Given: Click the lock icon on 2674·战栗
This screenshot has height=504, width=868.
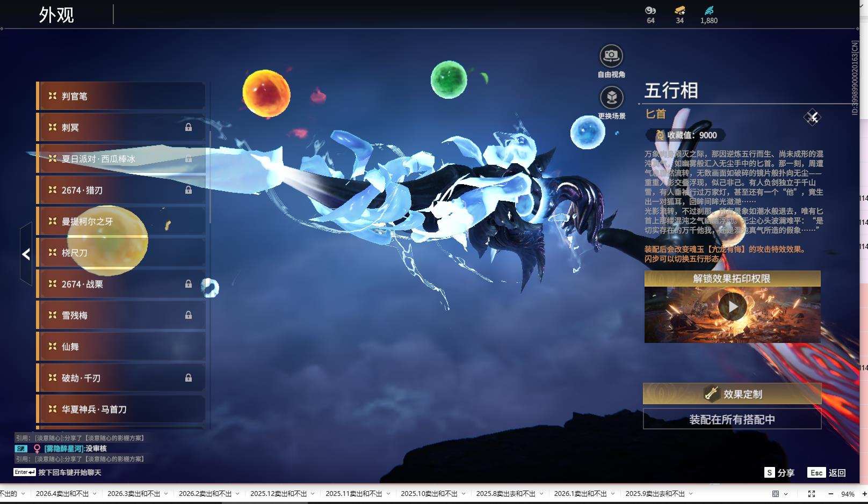Looking at the screenshot, I should [189, 284].
